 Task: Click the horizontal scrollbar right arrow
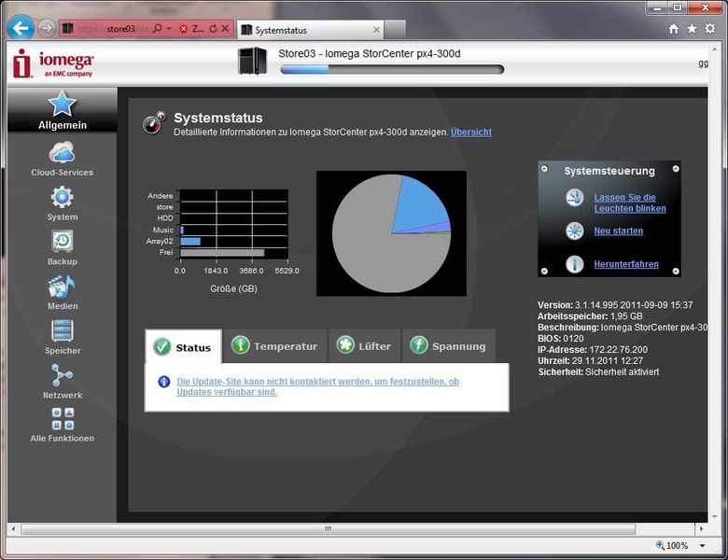pos(701,529)
